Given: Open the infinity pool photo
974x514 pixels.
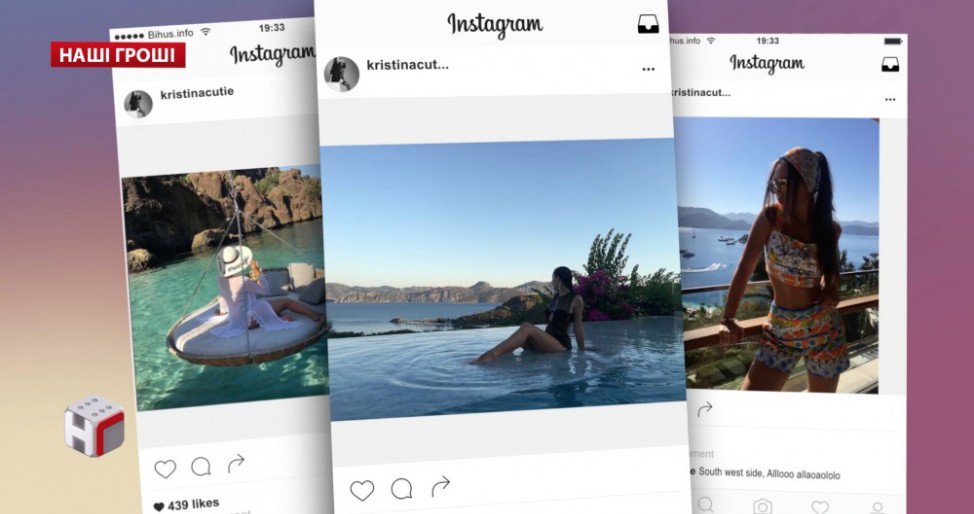Looking at the screenshot, I should (x=502, y=280).
